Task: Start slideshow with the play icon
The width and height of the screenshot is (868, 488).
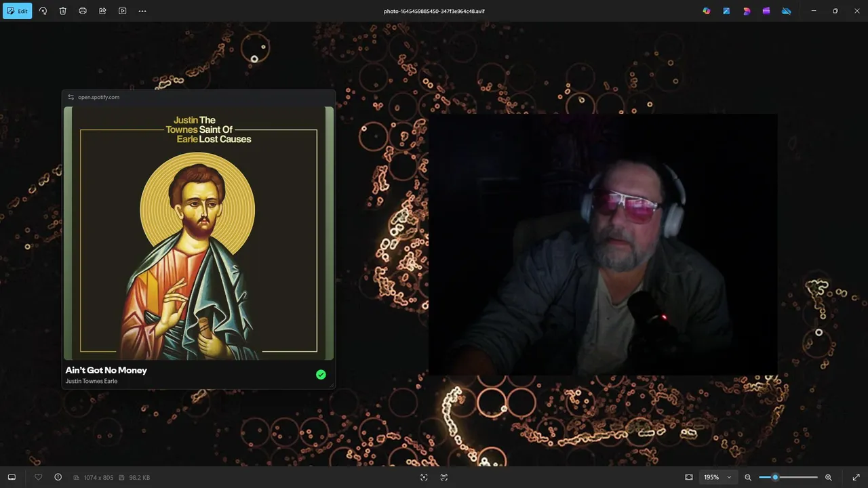Action: 122,11
